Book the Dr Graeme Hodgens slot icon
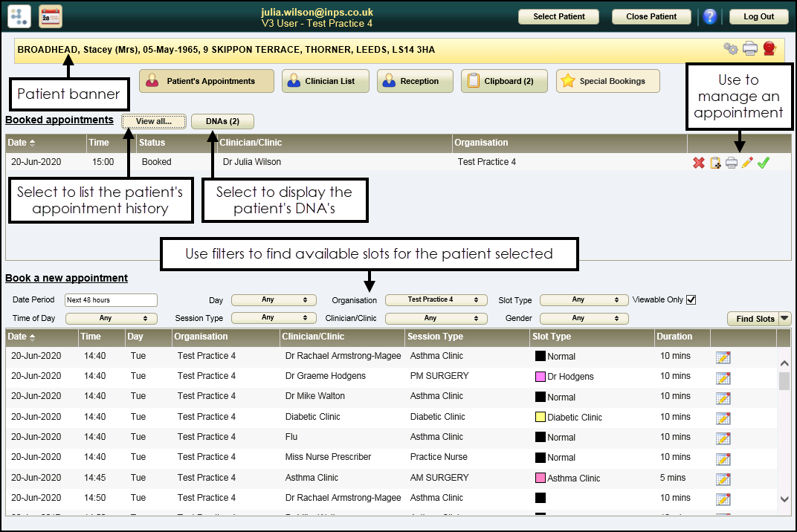 click(x=722, y=377)
